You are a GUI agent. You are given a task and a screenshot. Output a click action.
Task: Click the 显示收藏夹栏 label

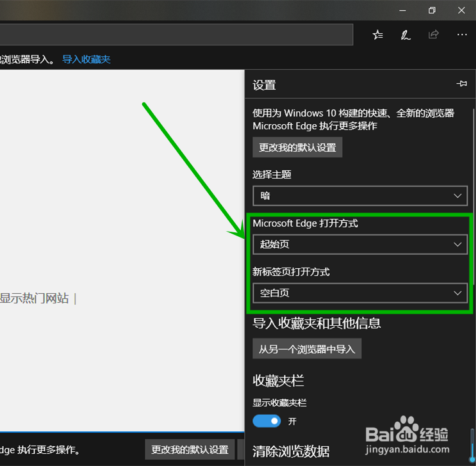coord(279,403)
